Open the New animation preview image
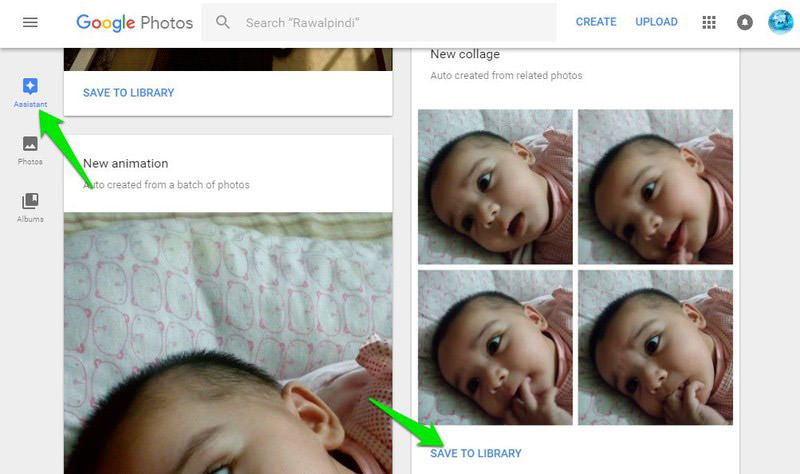Screen dimensions: 800x474 point(228,343)
